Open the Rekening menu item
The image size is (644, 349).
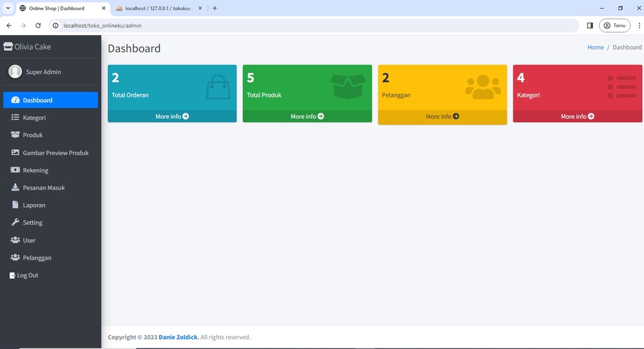click(50, 170)
